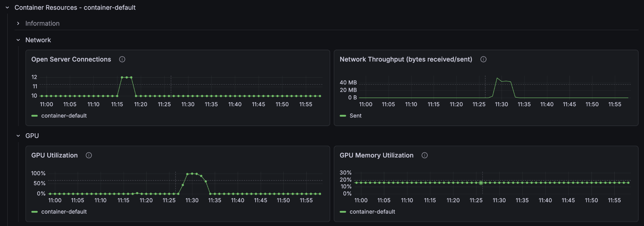The width and height of the screenshot is (644, 226).
Task: Open the Open Server Connections panel title
Action: [71, 59]
